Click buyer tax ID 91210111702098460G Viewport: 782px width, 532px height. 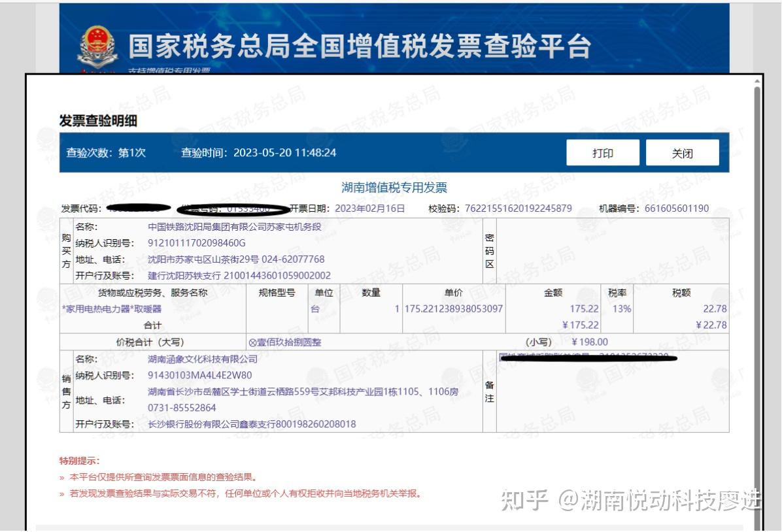[197, 243]
